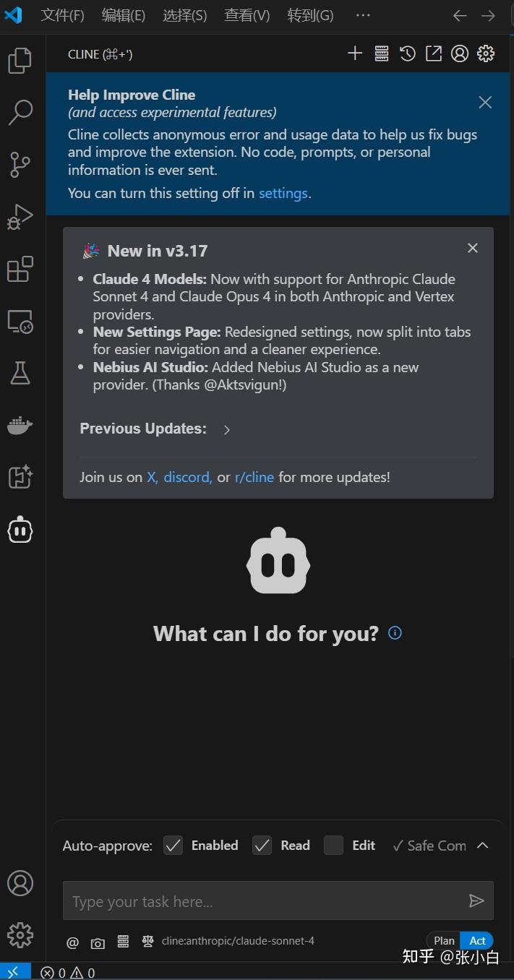Start a new Cline task with plus icon
The height and width of the screenshot is (980, 514).
[355, 53]
